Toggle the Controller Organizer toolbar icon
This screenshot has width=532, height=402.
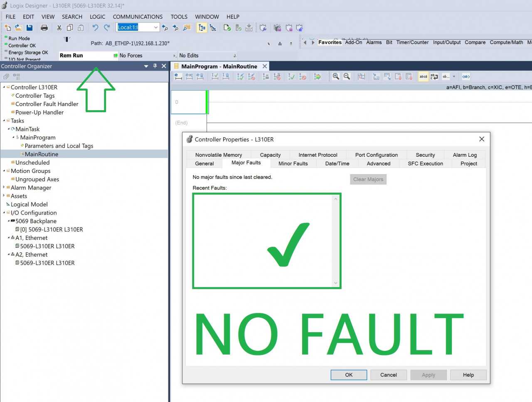[x=202, y=27]
